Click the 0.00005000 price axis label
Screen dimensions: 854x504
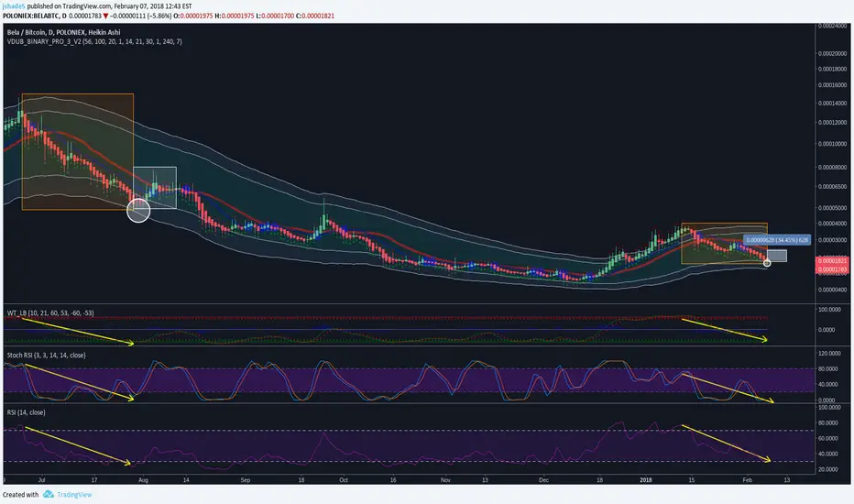pyautogui.click(x=832, y=208)
